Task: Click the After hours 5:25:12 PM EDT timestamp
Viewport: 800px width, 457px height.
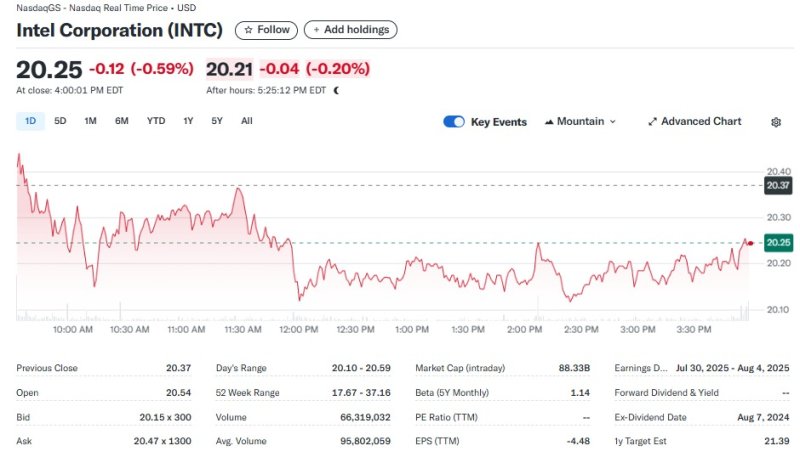Action: pyautogui.click(x=266, y=90)
